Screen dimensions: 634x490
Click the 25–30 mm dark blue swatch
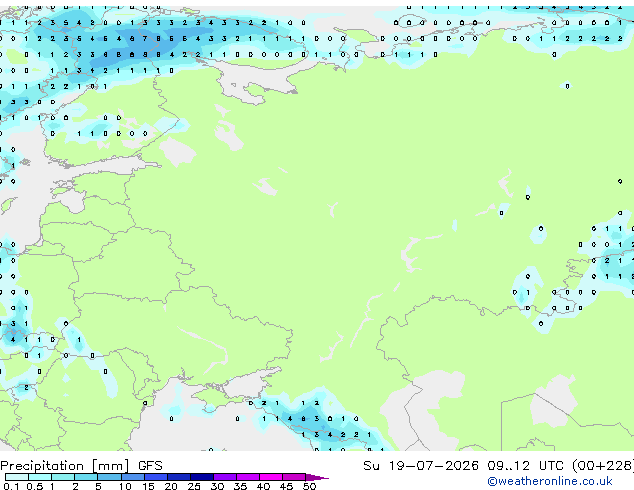(x=202, y=477)
